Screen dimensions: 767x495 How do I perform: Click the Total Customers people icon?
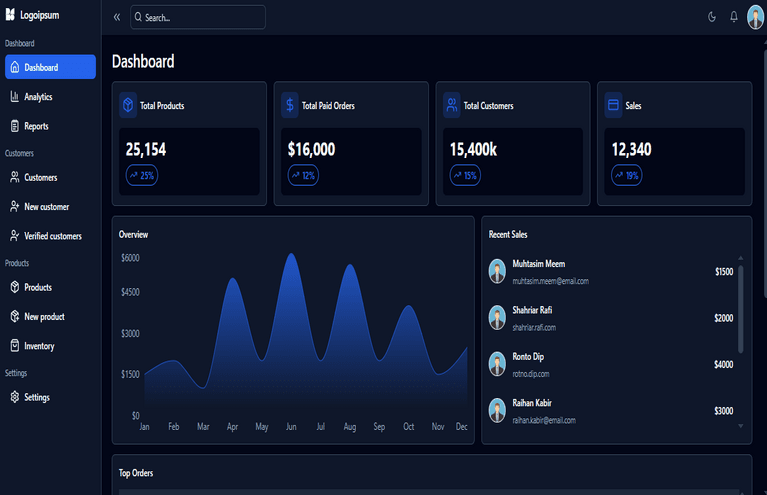pyautogui.click(x=452, y=105)
